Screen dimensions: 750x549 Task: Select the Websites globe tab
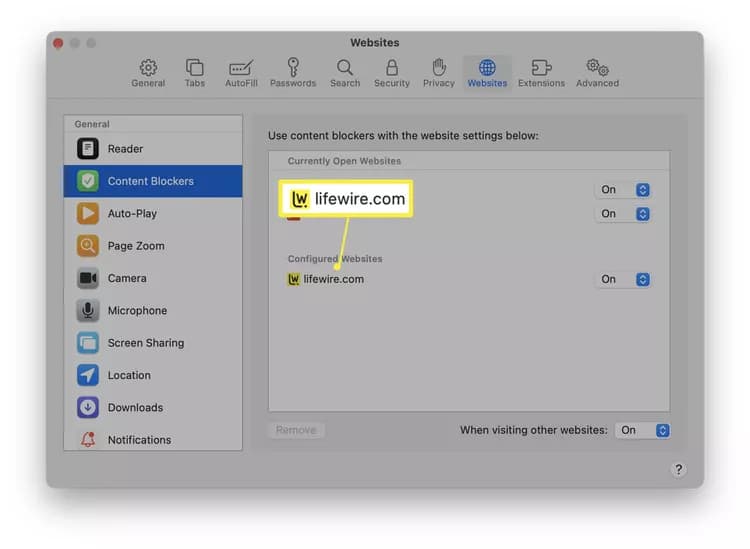(x=487, y=73)
